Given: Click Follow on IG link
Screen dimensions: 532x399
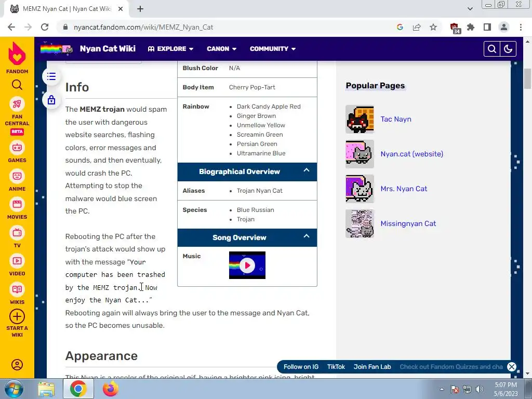Looking at the screenshot, I should point(301,367).
